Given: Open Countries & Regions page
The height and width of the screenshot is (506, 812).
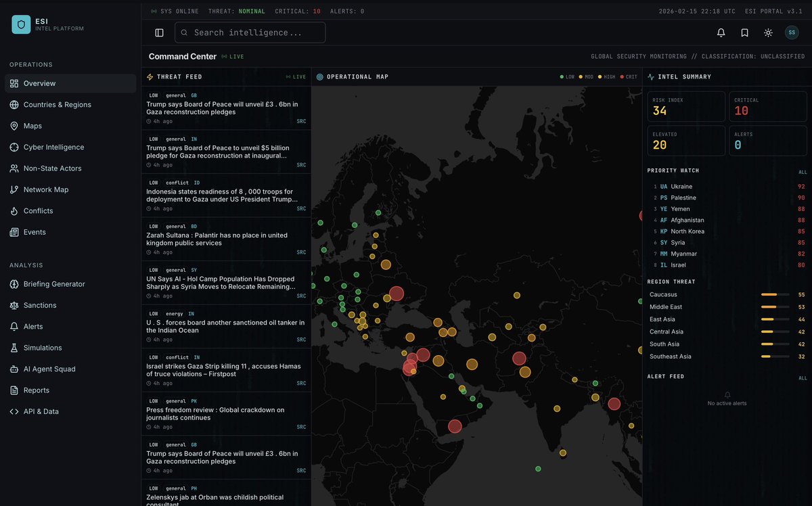Looking at the screenshot, I should tap(70, 105).
